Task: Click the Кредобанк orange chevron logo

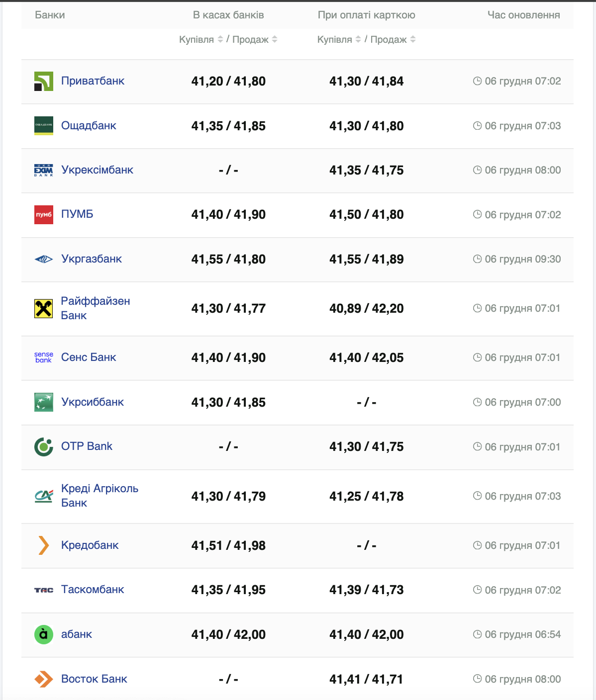Action: pyautogui.click(x=43, y=545)
